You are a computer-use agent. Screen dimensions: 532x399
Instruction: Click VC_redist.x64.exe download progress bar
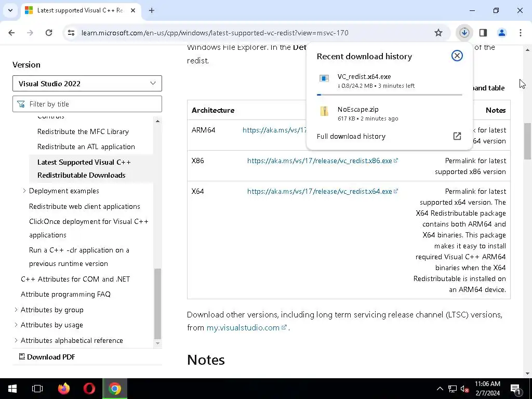[390, 95]
